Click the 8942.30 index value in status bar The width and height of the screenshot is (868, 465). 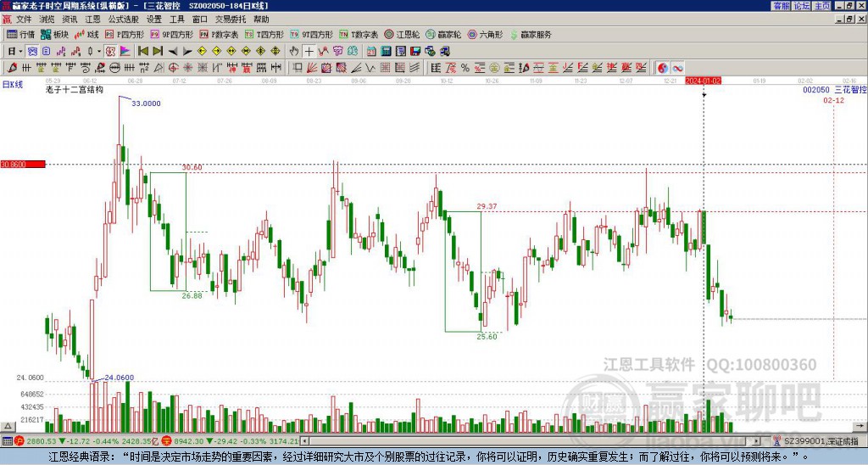pyautogui.click(x=189, y=441)
